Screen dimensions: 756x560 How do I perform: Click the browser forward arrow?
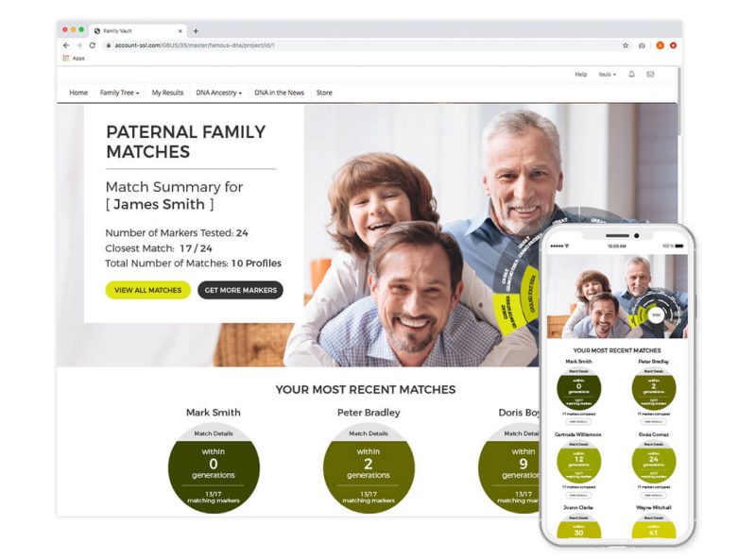coord(78,45)
